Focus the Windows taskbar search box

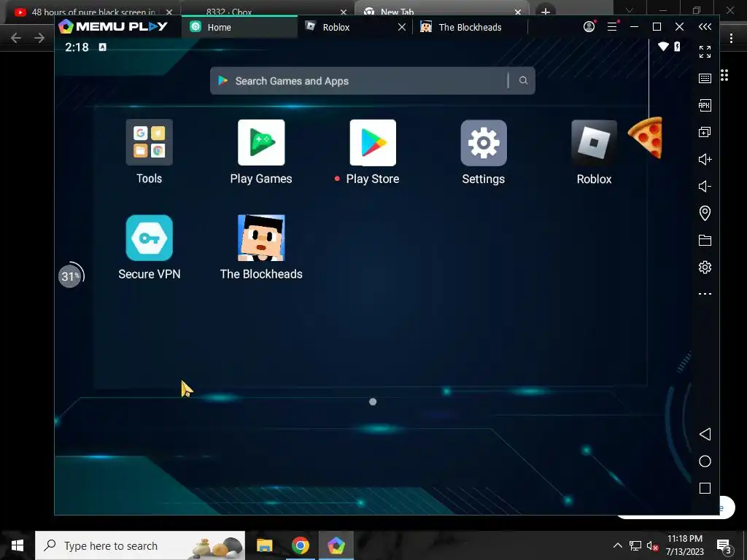point(140,545)
